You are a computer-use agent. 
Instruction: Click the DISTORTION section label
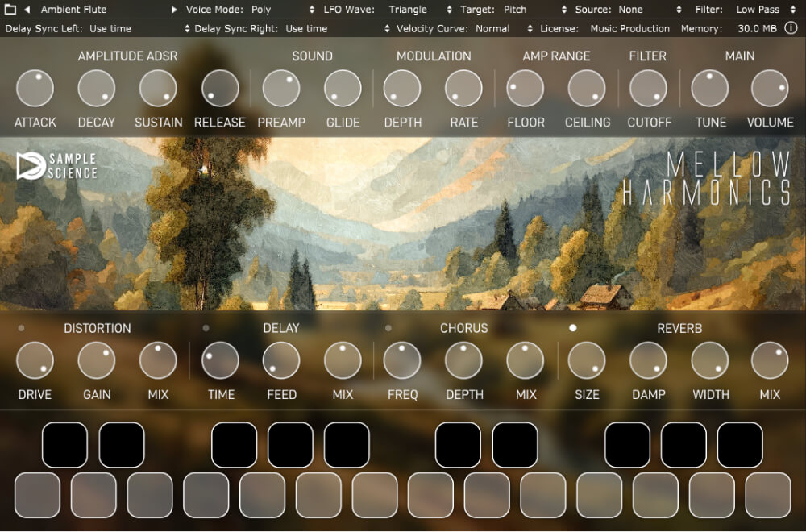point(98,328)
